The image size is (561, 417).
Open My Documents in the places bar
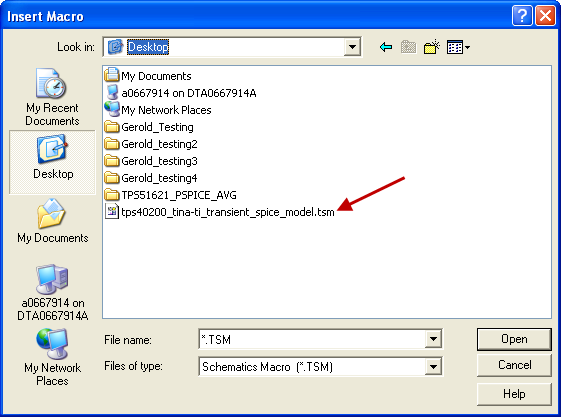click(x=52, y=221)
